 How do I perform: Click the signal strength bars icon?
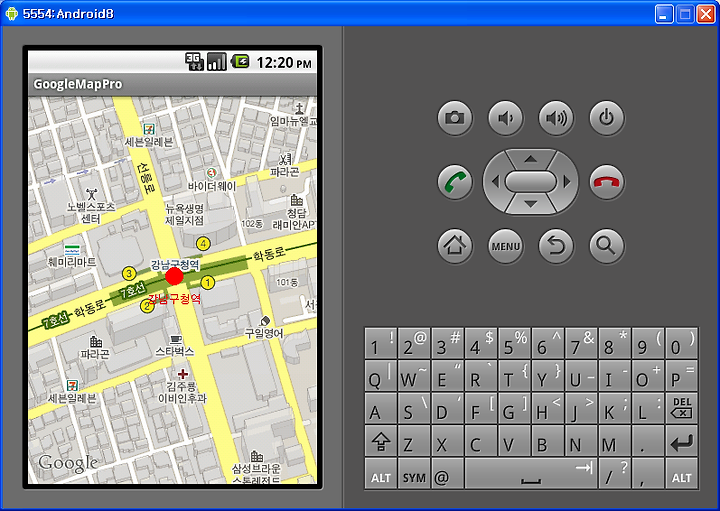click(217, 62)
